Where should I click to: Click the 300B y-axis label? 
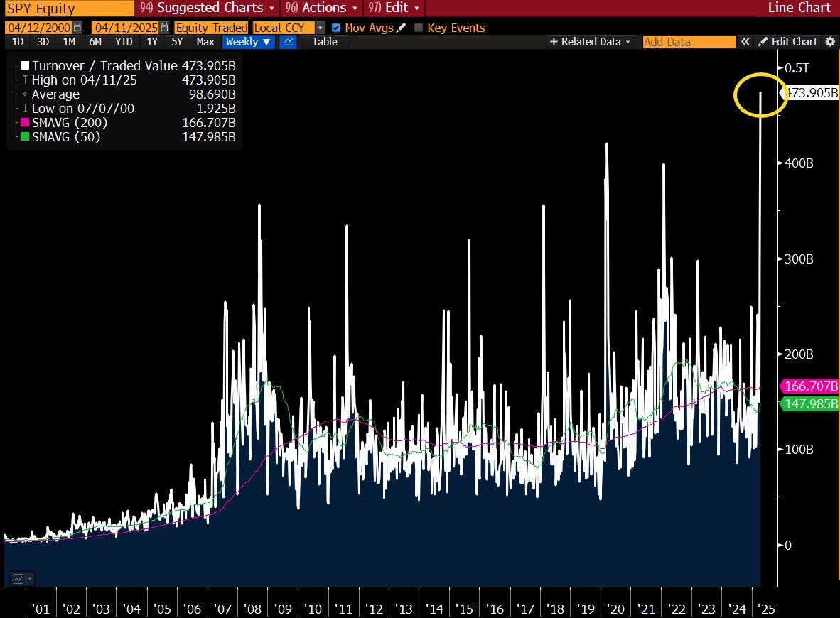[799, 259]
